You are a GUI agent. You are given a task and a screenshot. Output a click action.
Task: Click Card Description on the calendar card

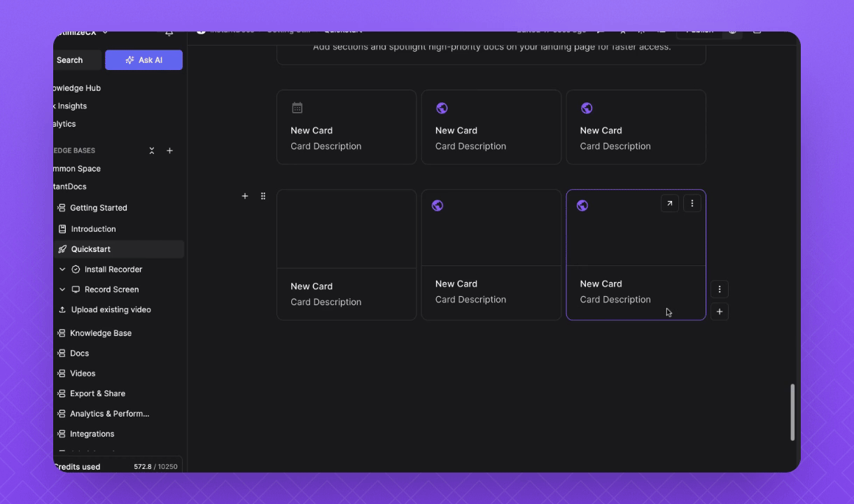tap(326, 146)
